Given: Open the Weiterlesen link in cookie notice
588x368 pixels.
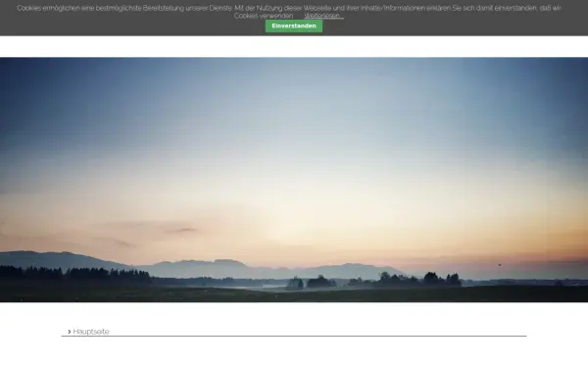Looking at the screenshot, I should click(x=323, y=16).
